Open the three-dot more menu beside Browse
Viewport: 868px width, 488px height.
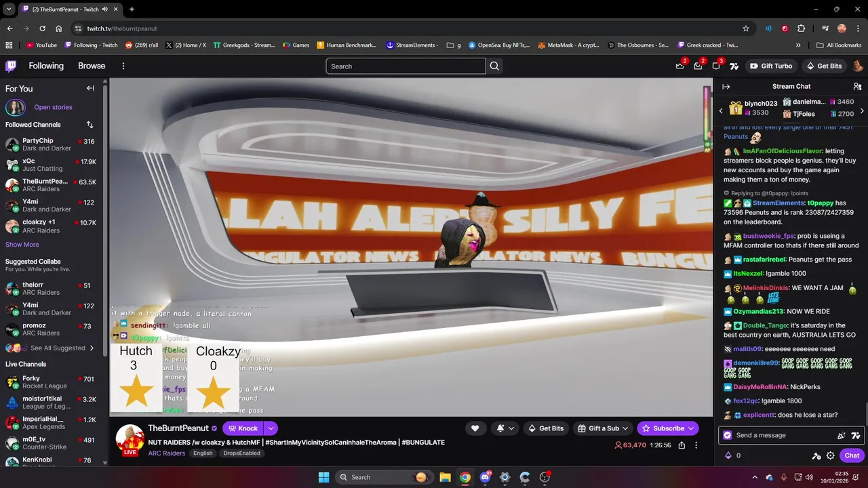(x=123, y=66)
